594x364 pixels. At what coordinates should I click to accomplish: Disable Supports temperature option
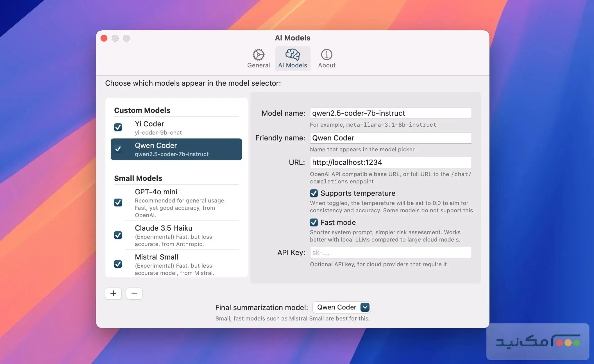(314, 193)
